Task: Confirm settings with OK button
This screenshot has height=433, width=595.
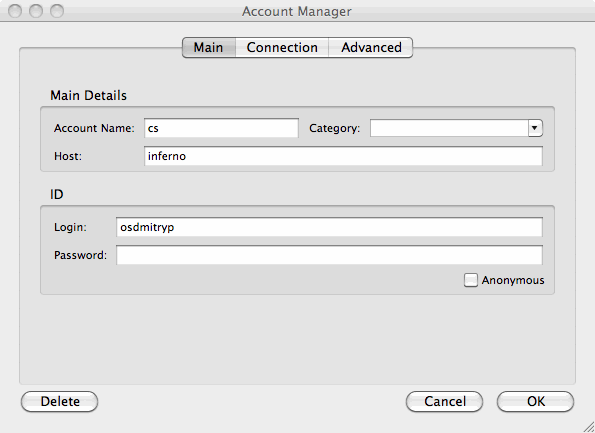Action: coord(535,402)
